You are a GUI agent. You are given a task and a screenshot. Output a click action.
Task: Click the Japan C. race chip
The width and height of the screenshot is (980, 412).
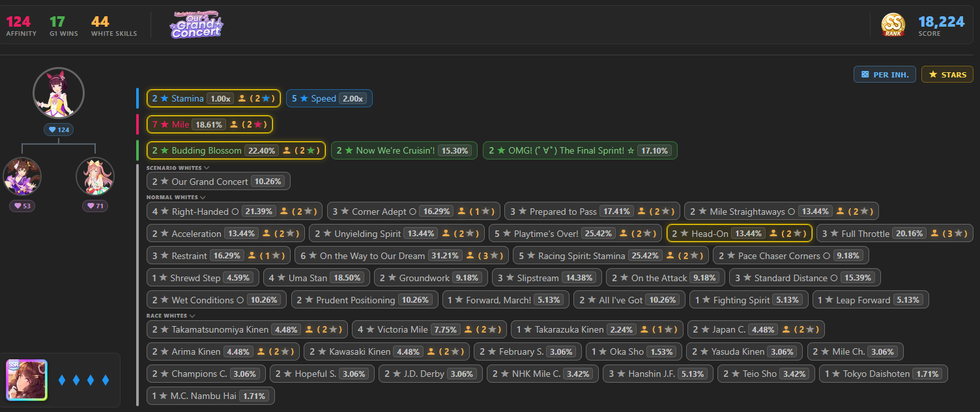tap(757, 329)
